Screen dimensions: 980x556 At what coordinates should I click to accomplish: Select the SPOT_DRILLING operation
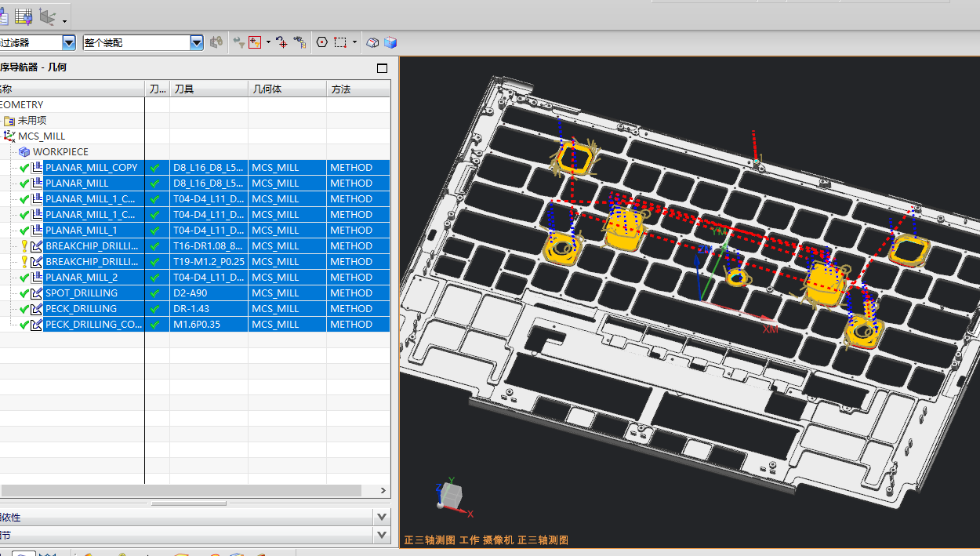[x=82, y=293]
